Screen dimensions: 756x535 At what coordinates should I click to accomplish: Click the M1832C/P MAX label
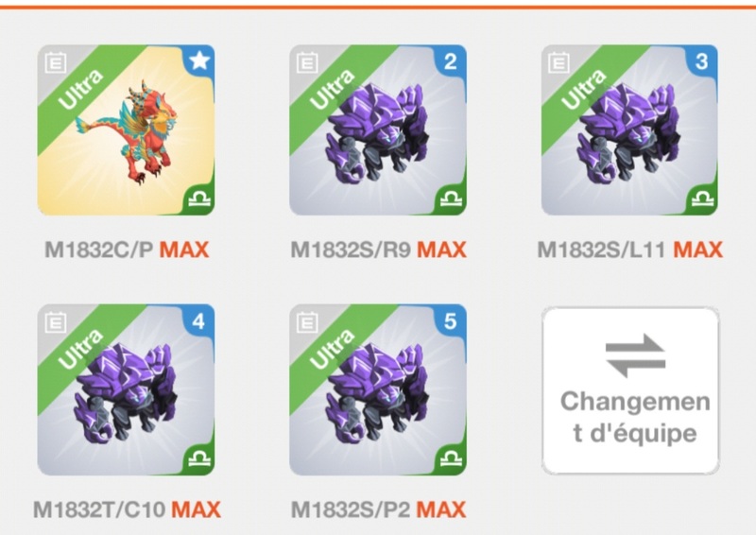pos(127,250)
